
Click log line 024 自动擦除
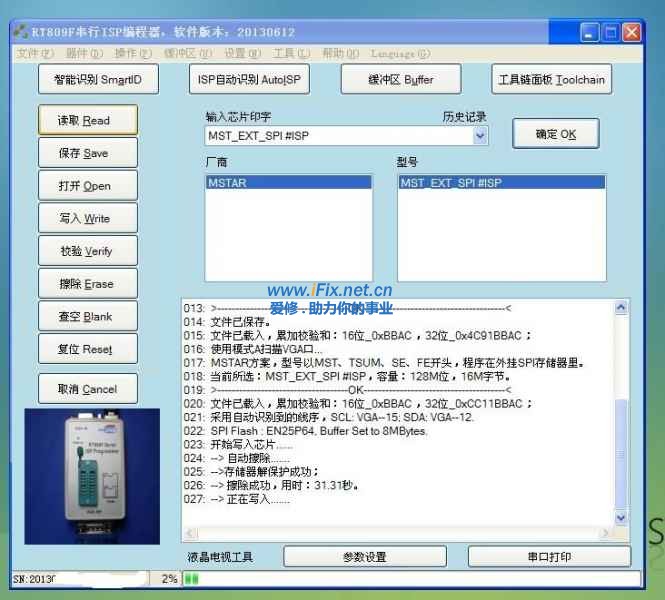237,458
